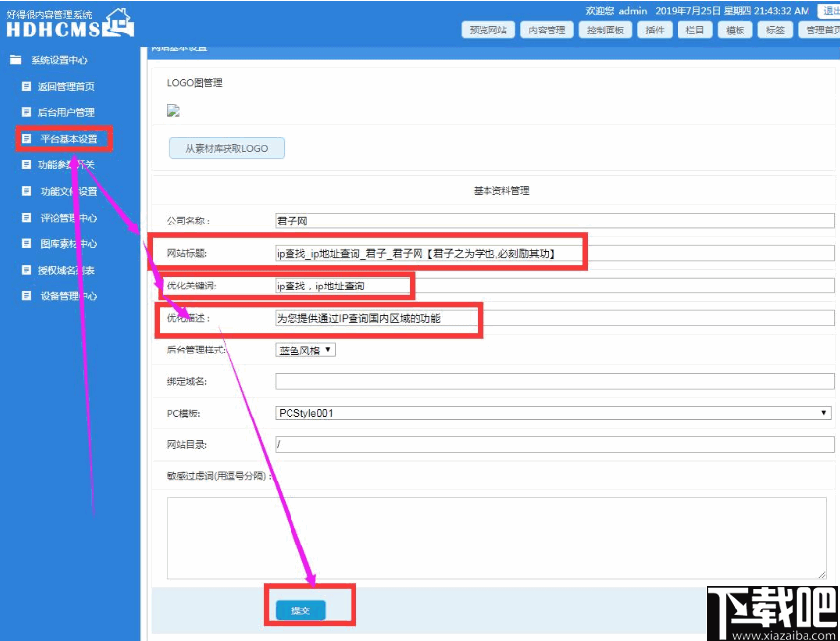Open the 标签 top menu
Image resolution: width=840 pixels, height=641 pixels.
pyautogui.click(x=775, y=30)
